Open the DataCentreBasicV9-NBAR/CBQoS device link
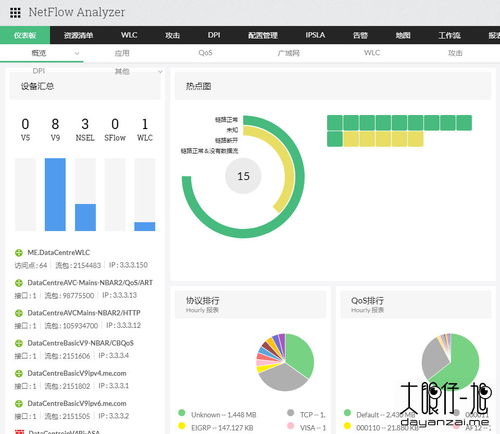 80,343
